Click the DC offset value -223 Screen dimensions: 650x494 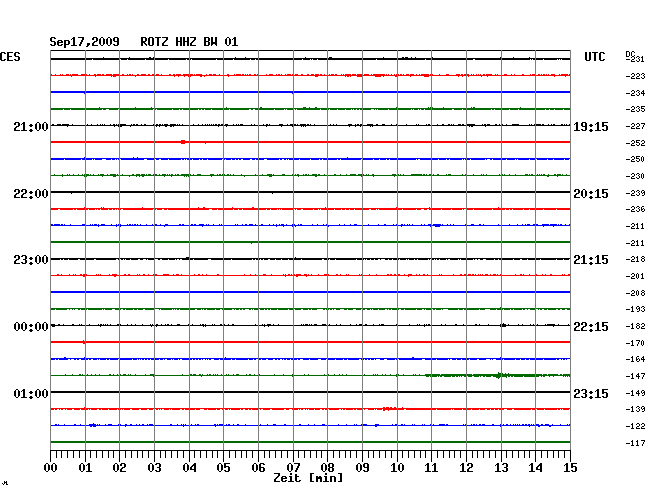[x=635, y=76]
